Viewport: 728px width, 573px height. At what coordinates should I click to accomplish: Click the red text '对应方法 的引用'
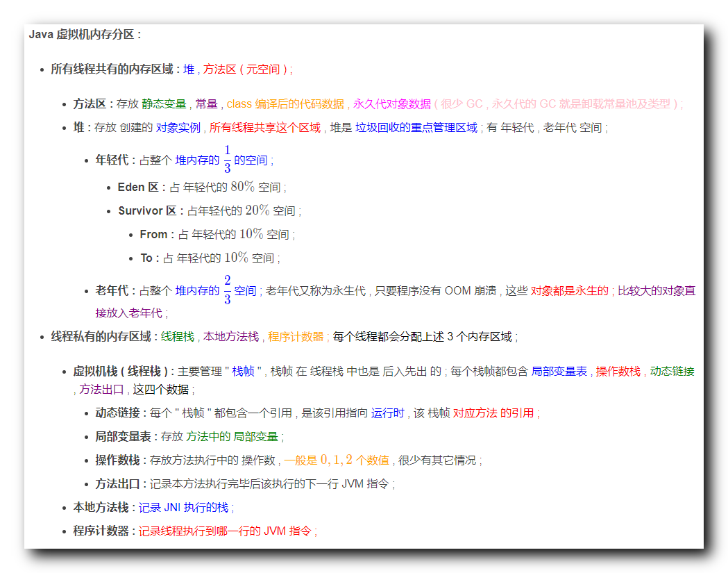(493, 413)
